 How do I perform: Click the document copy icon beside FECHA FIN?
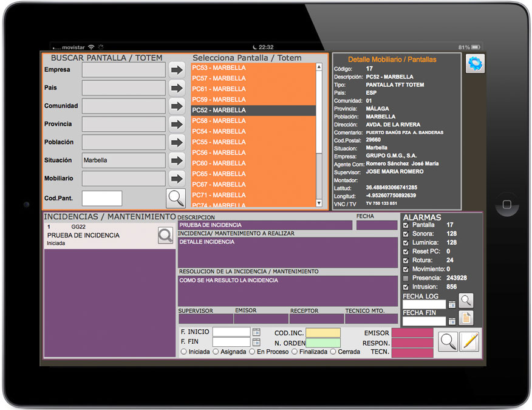pyautogui.click(x=466, y=318)
